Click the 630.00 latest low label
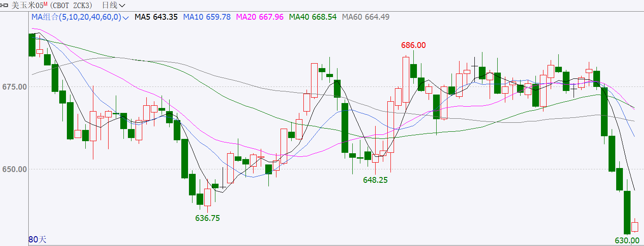The image size is (644, 246). pos(627,241)
